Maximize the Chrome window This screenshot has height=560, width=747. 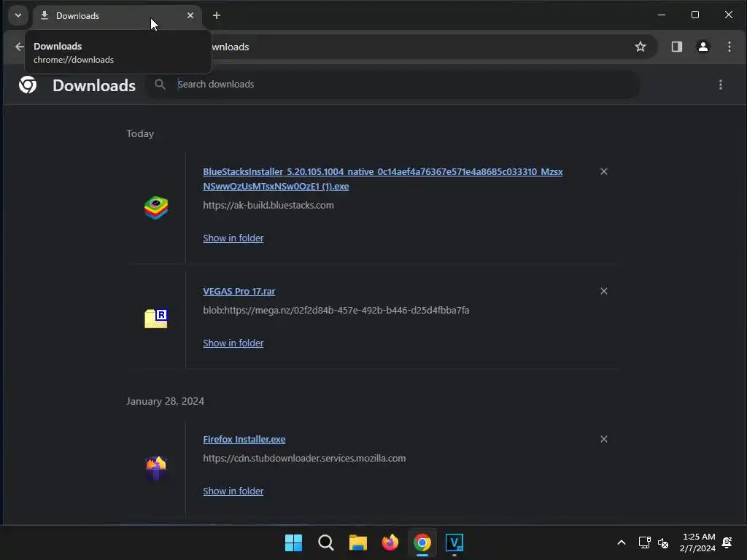point(695,15)
